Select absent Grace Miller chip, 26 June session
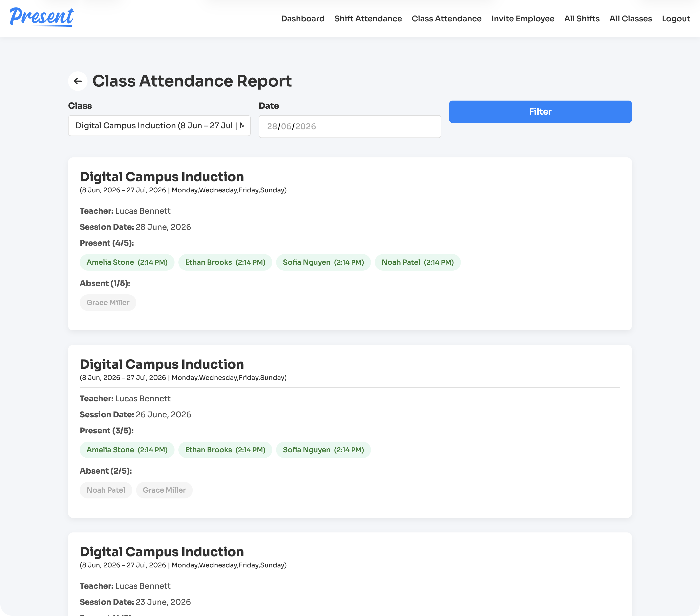This screenshot has height=616, width=700. (x=164, y=490)
